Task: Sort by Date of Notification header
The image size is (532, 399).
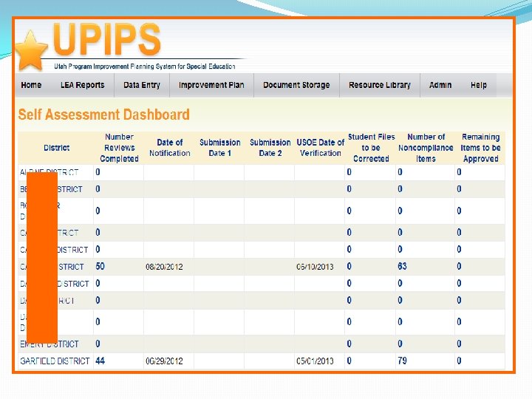Action: [170, 148]
